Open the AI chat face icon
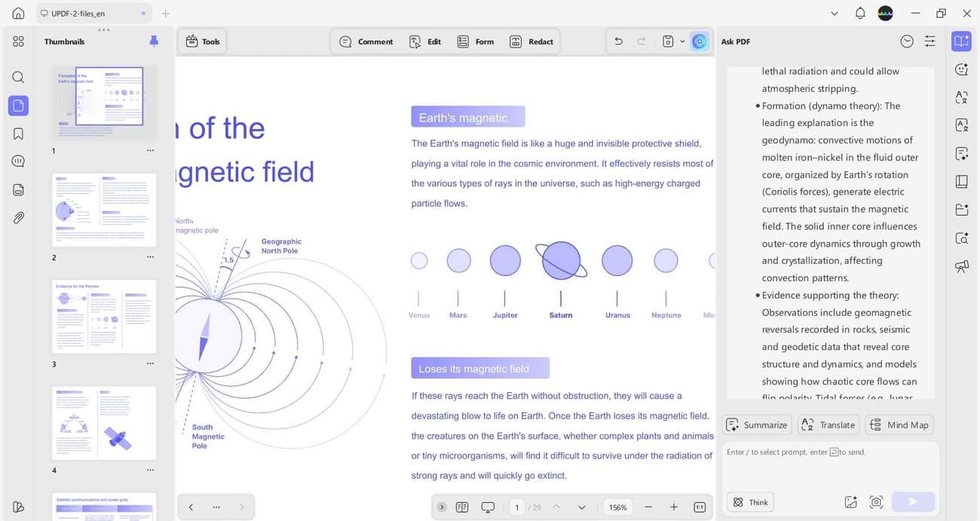 961,69
